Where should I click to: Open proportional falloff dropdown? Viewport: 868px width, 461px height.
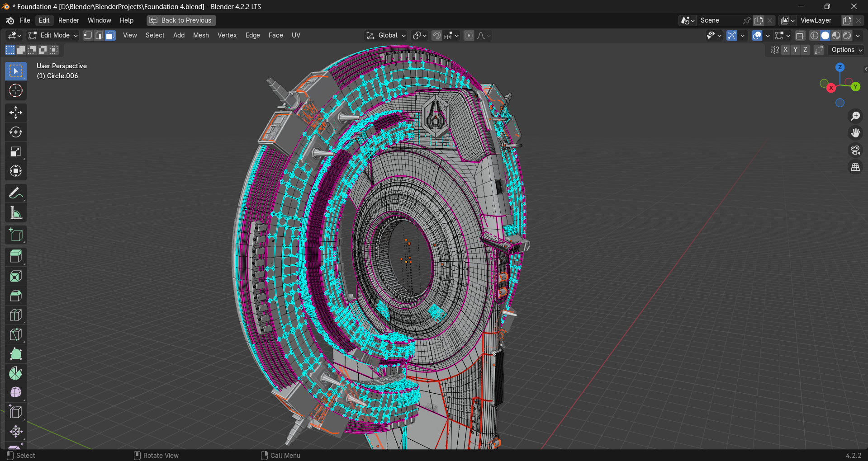(x=484, y=35)
